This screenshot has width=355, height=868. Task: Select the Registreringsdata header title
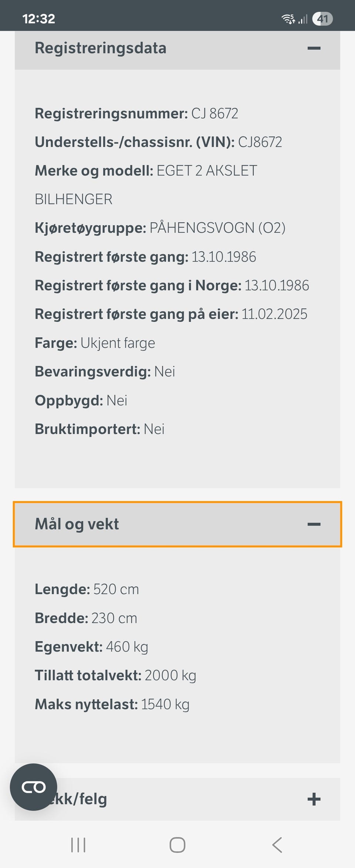pos(101,48)
